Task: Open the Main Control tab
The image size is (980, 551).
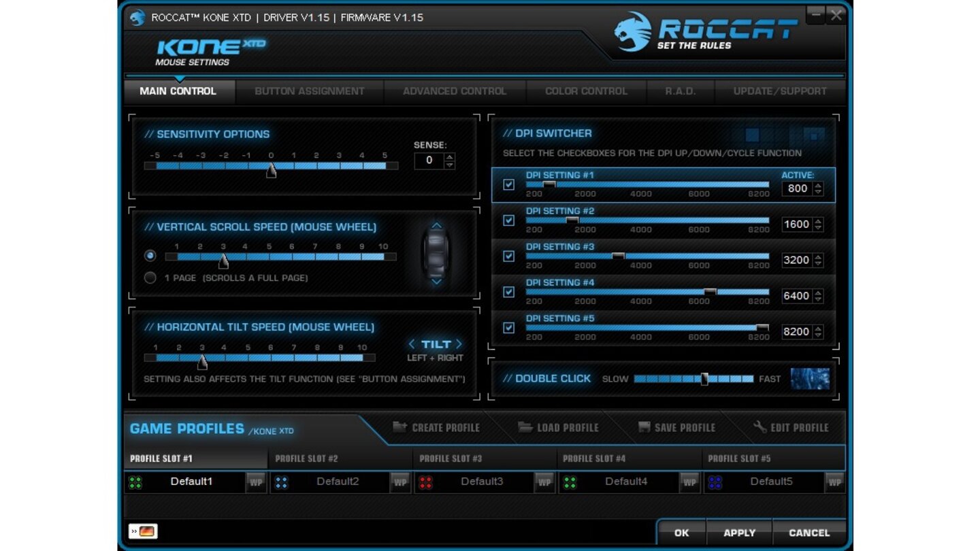Action: coord(178,91)
